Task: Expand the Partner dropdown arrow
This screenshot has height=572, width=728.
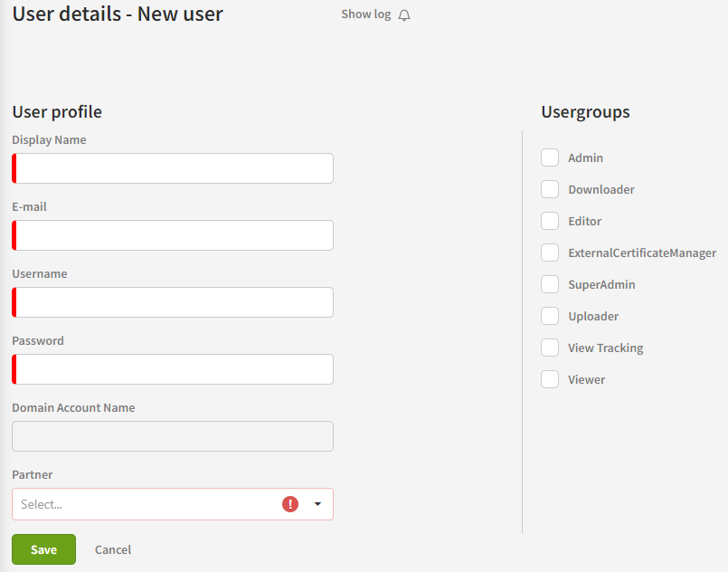Action: tap(317, 504)
